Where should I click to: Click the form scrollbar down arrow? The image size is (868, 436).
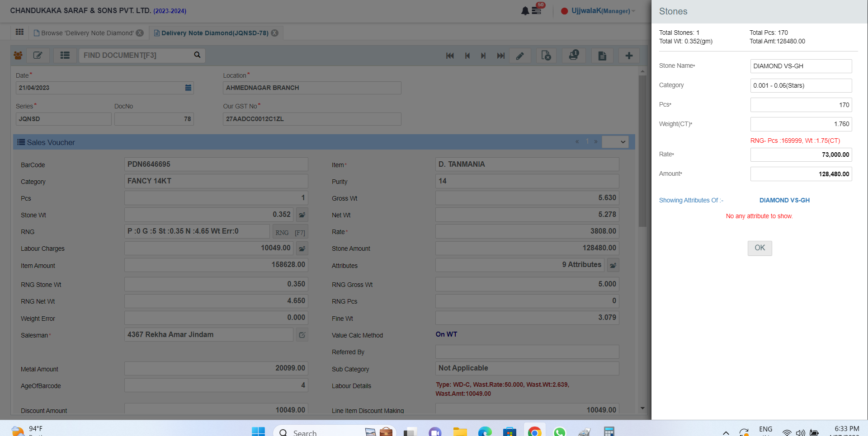pyautogui.click(x=642, y=408)
